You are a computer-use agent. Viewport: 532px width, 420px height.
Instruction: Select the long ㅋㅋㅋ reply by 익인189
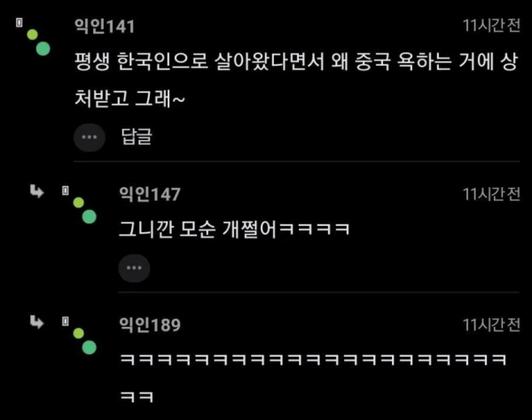click(313, 378)
